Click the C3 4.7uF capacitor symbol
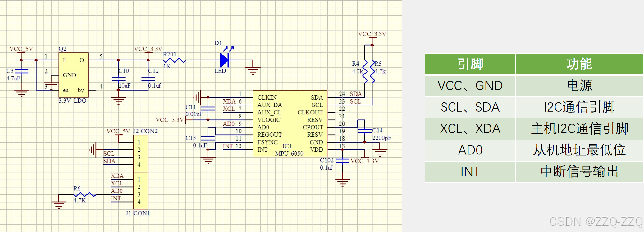This screenshot has height=232, width=644. pos(21,71)
